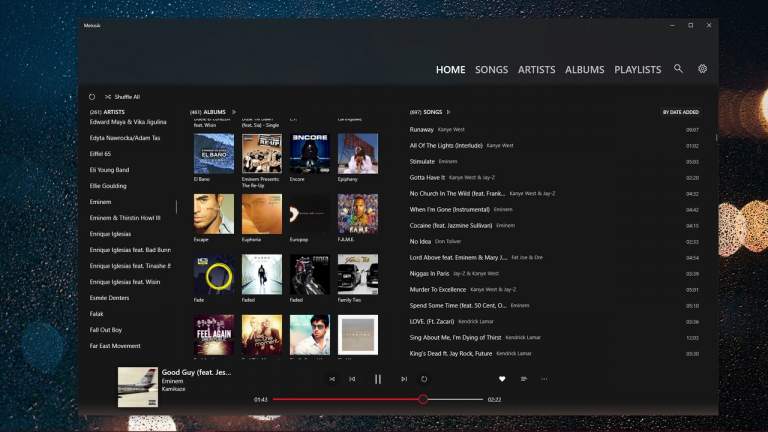Open Eminem Presents The Re-Up album cover
This screenshot has width=768, height=432.
point(262,153)
